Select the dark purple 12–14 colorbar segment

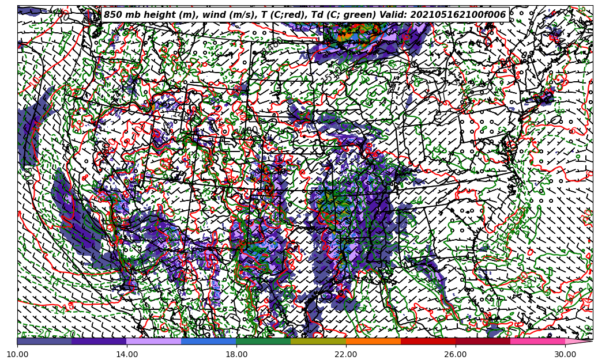[99, 341]
